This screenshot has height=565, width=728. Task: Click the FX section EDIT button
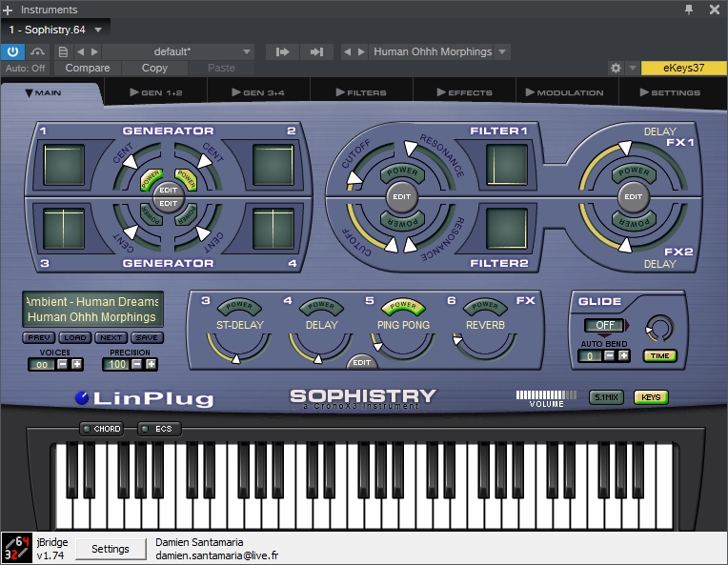pyautogui.click(x=362, y=363)
